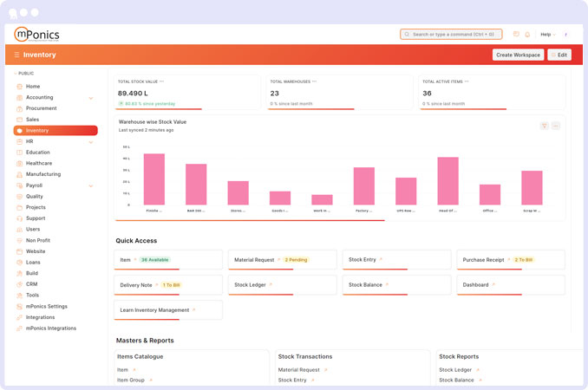Click the mPonics Settings sidebar icon

tap(19, 307)
